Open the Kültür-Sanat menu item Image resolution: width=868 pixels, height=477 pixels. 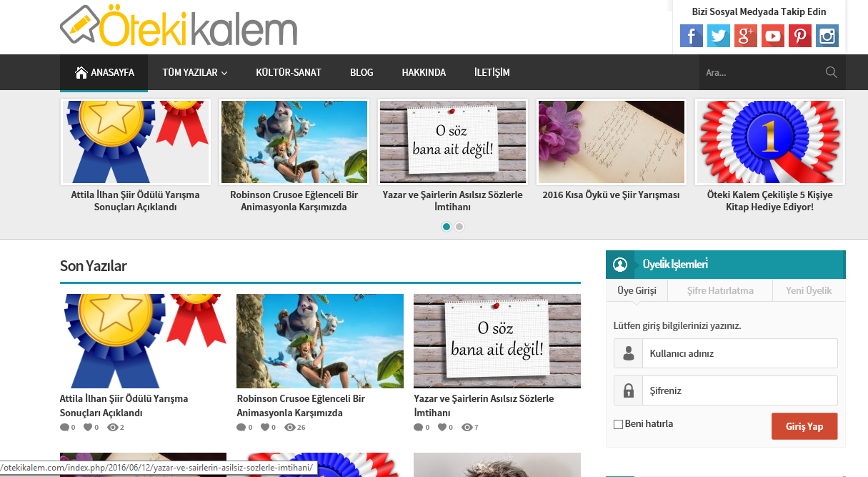[x=289, y=72]
